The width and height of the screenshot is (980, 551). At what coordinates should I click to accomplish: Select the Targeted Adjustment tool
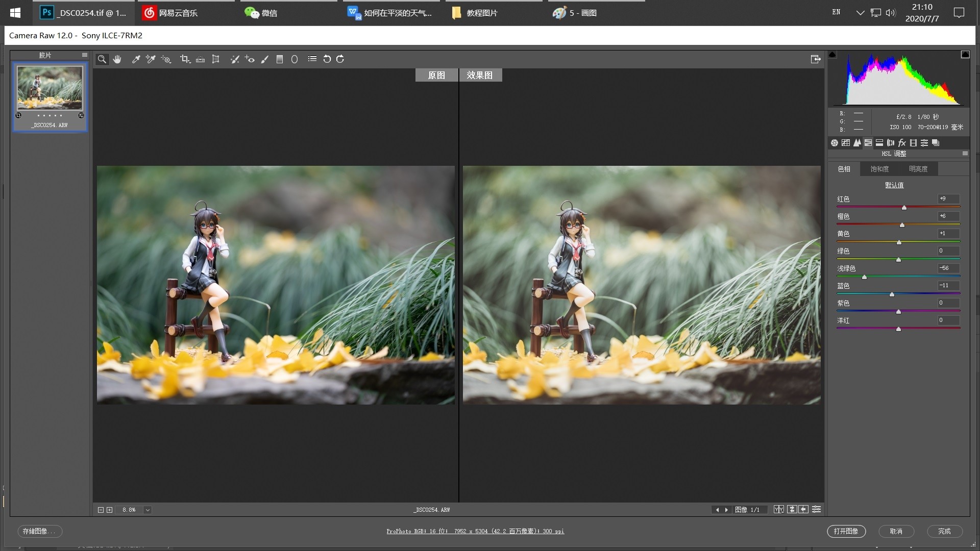(166, 59)
